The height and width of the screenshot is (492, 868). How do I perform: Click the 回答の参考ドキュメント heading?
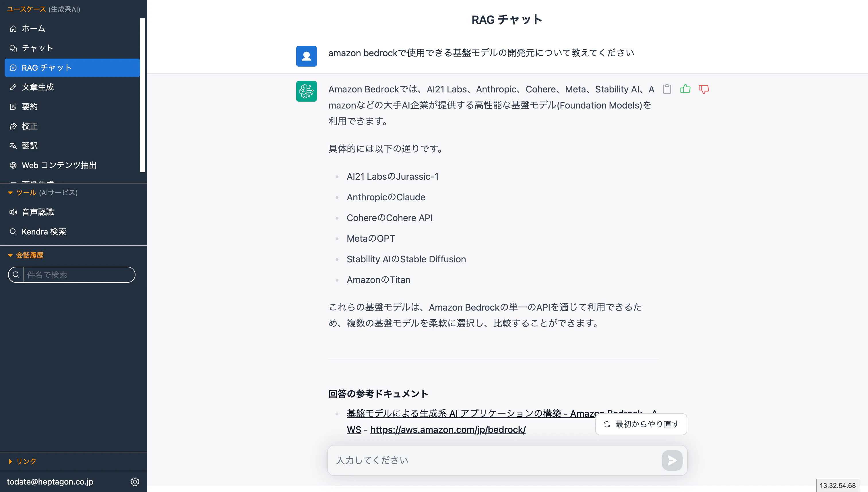tap(378, 394)
